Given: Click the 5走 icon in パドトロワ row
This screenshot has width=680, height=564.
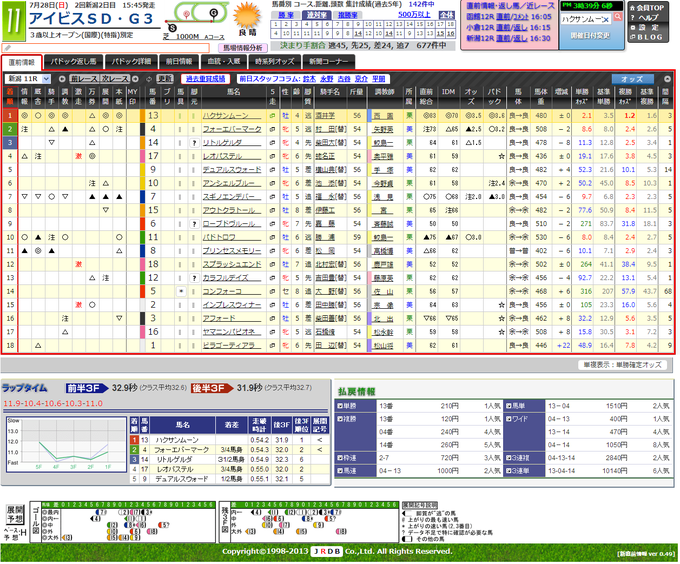Looking at the screenshot, I should pos(272,237).
